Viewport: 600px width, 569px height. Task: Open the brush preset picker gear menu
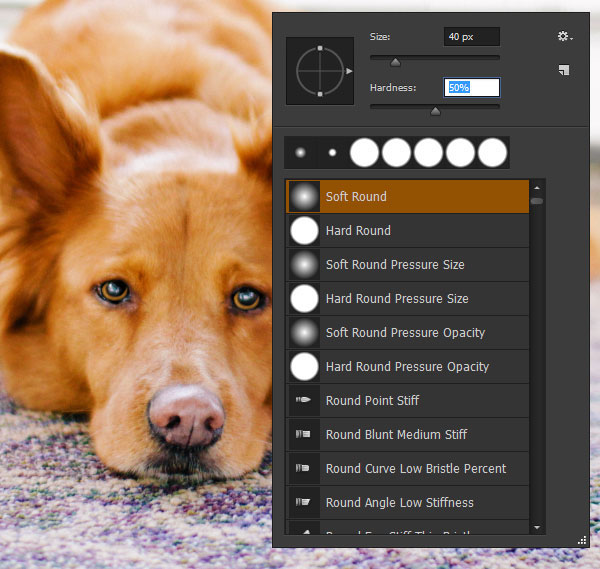(565, 37)
